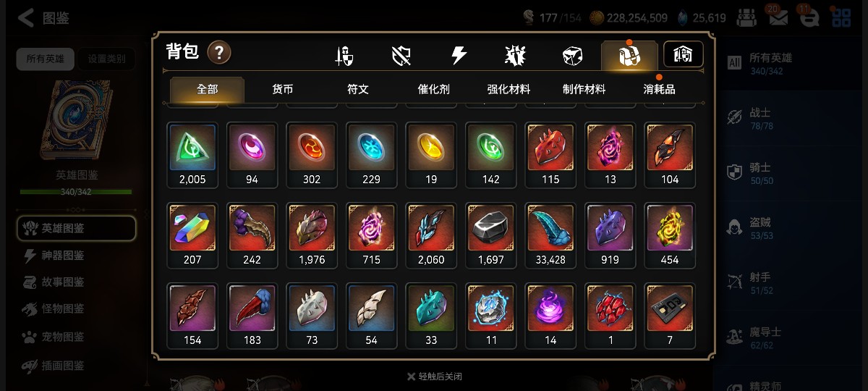Select the 设置类别 toggle button
The width and height of the screenshot is (868, 391).
pyautogui.click(x=106, y=59)
